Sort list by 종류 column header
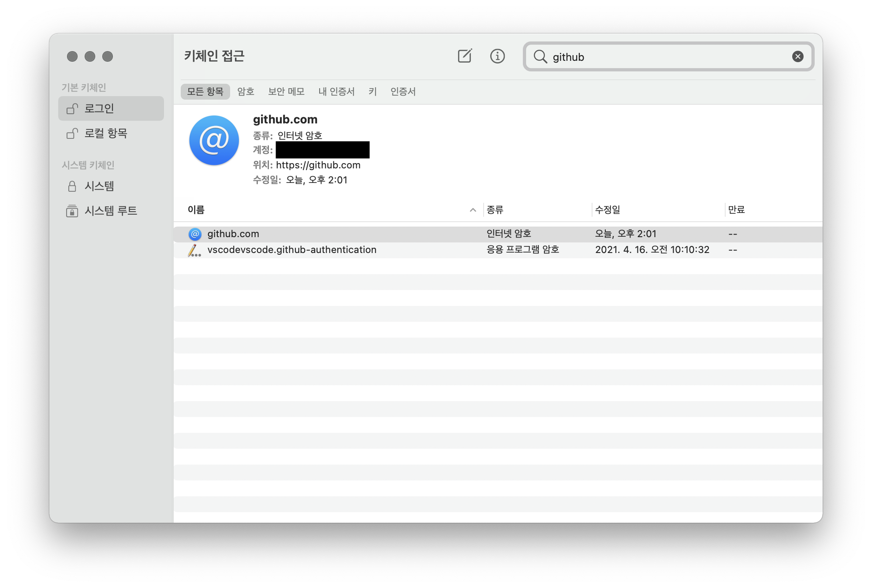The width and height of the screenshot is (872, 588). click(495, 210)
